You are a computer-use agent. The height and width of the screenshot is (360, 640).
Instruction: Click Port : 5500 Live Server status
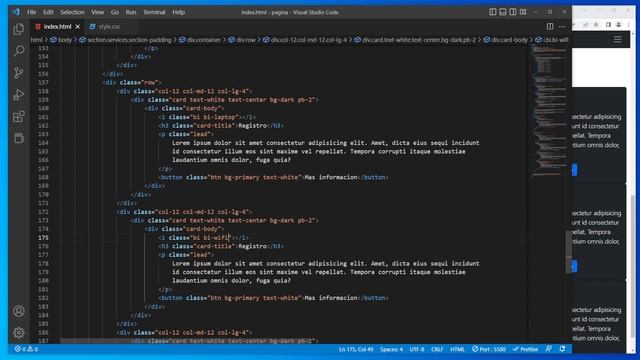tap(489, 349)
